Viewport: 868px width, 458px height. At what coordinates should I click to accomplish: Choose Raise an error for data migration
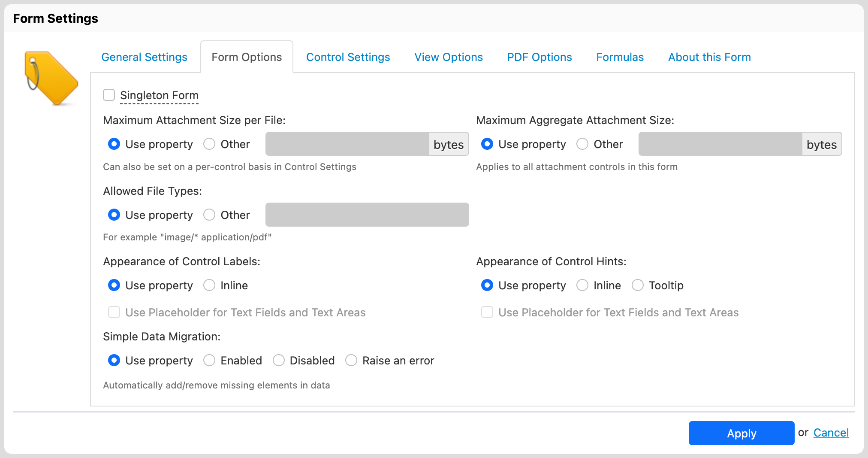(351, 361)
